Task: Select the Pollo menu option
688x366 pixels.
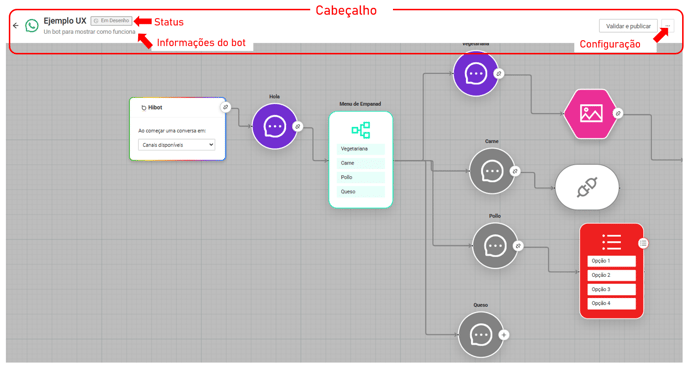Action: pyautogui.click(x=361, y=177)
